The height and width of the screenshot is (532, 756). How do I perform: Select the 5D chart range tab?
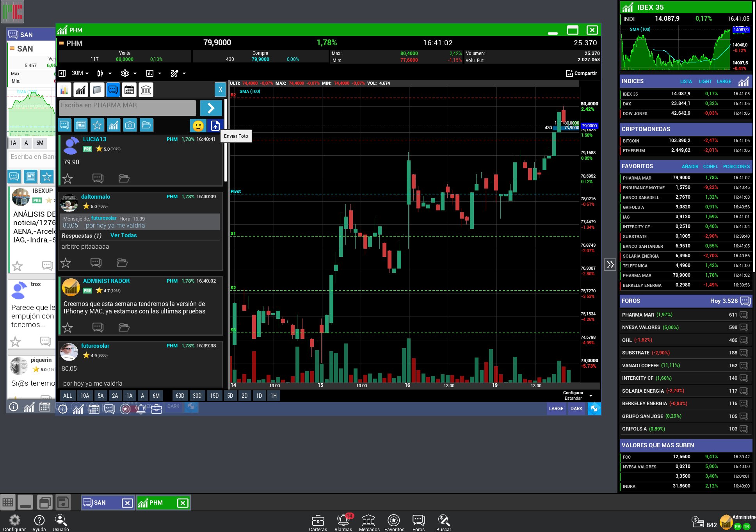click(230, 396)
